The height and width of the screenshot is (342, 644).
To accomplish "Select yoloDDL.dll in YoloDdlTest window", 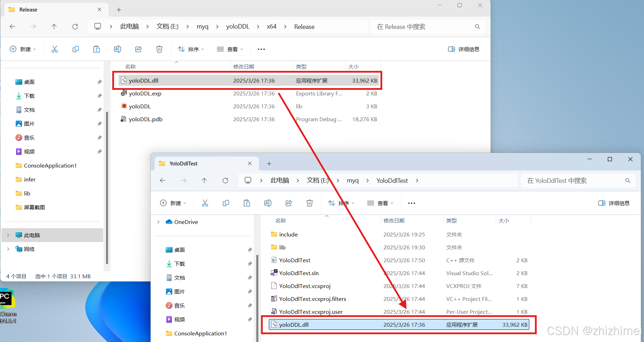I will tap(399, 325).
